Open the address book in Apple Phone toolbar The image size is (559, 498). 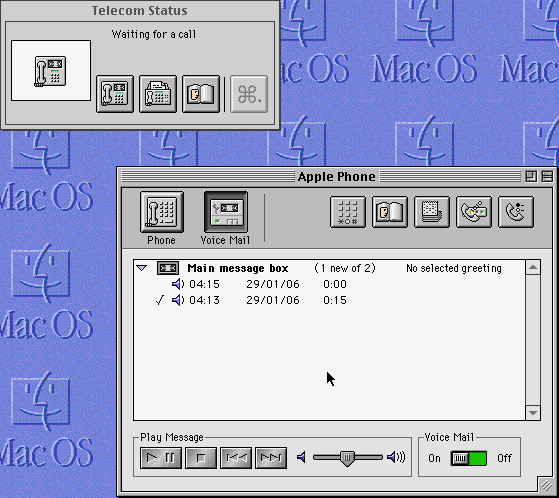point(390,212)
